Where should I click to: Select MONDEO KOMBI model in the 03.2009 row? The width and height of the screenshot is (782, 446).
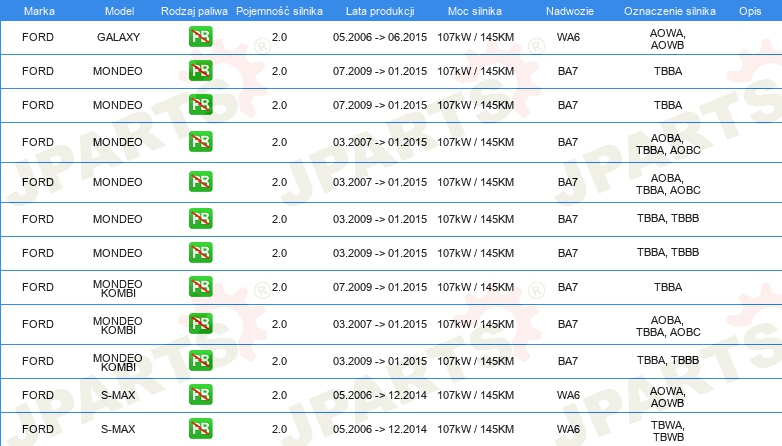coord(118,362)
